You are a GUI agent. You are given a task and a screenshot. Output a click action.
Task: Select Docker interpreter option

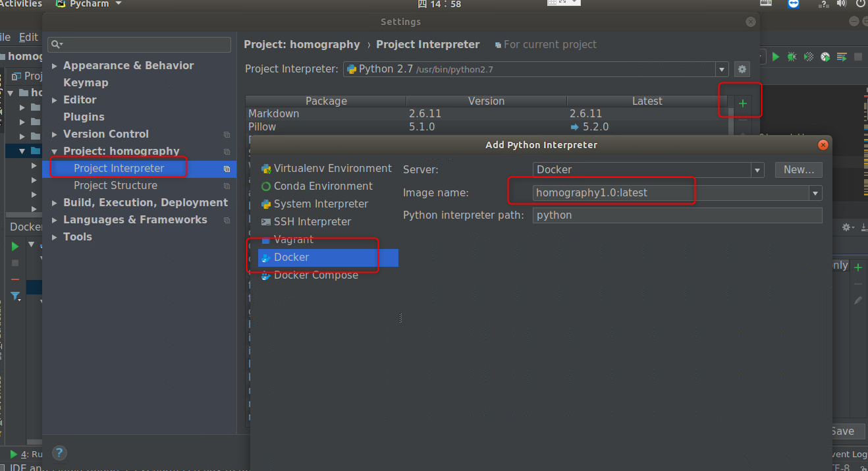pos(327,258)
